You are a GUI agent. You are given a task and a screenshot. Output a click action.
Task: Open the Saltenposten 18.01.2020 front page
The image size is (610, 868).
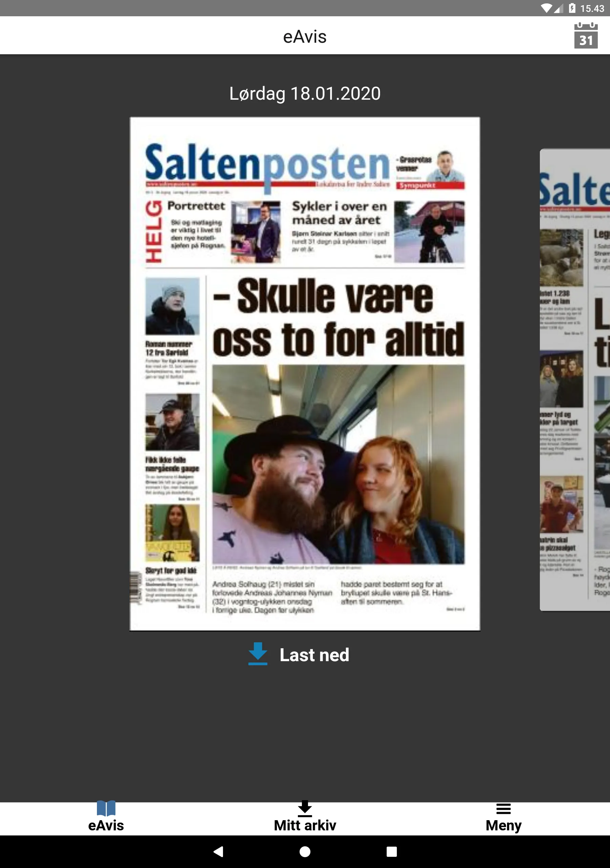pyautogui.click(x=305, y=374)
